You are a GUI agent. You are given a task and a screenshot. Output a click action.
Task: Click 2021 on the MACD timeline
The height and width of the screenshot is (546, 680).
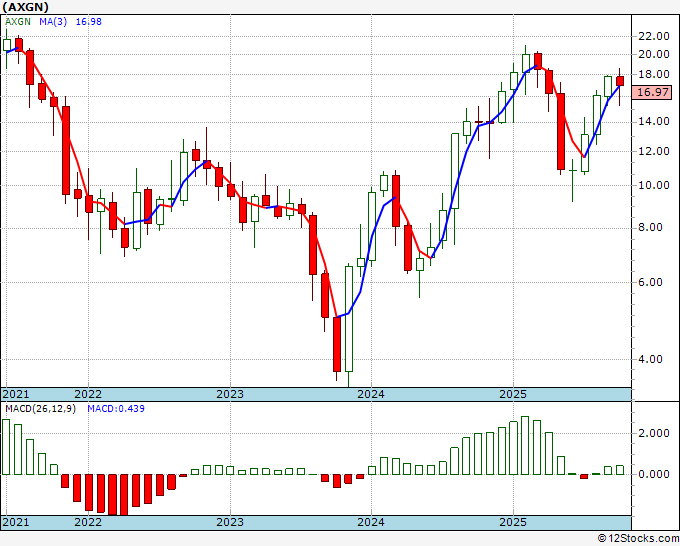click(16, 522)
